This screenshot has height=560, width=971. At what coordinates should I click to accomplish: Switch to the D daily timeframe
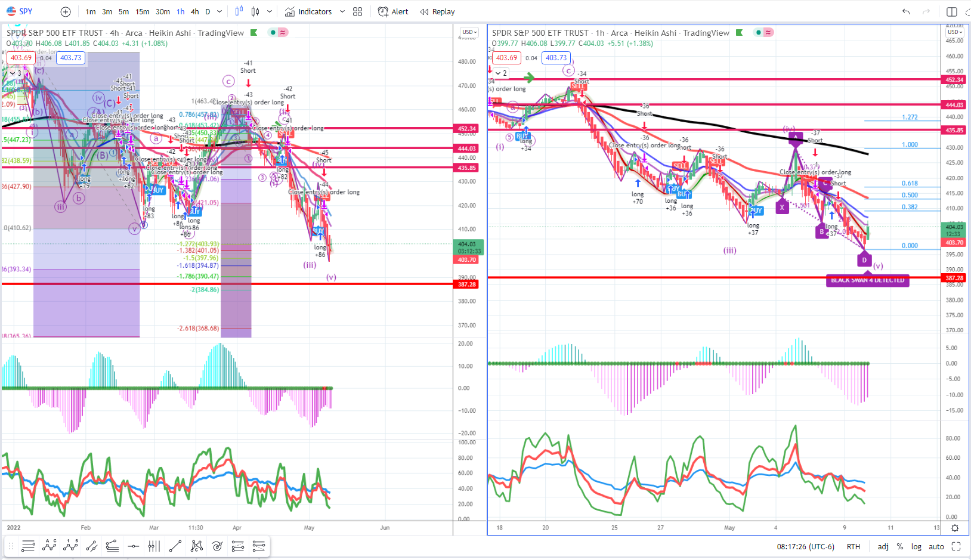coord(208,12)
